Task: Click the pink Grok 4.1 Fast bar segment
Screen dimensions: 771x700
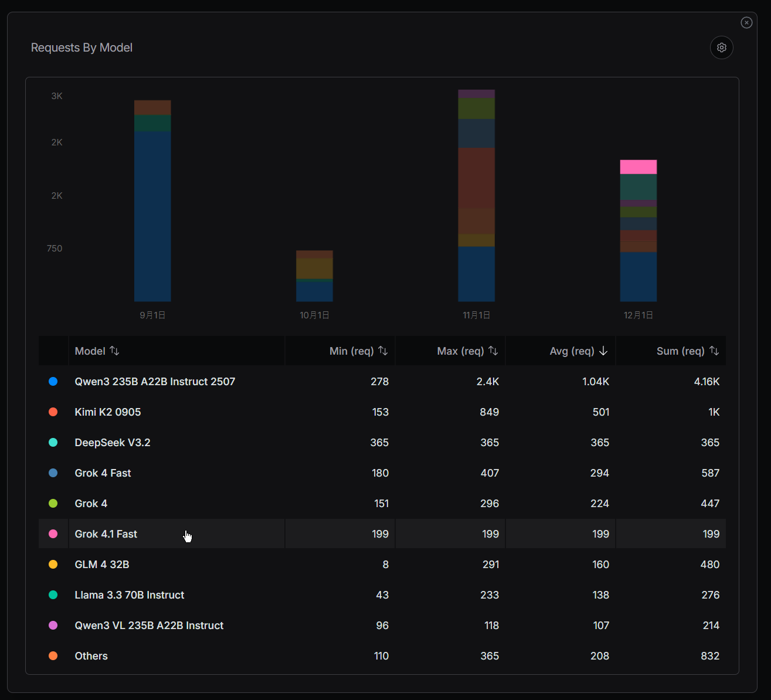Action: 638,167
